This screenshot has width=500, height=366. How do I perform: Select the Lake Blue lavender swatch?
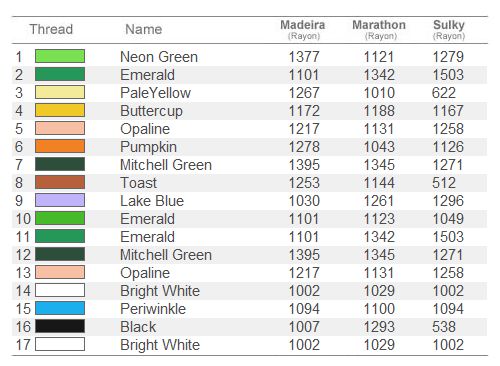pyautogui.click(x=60, y=200)
